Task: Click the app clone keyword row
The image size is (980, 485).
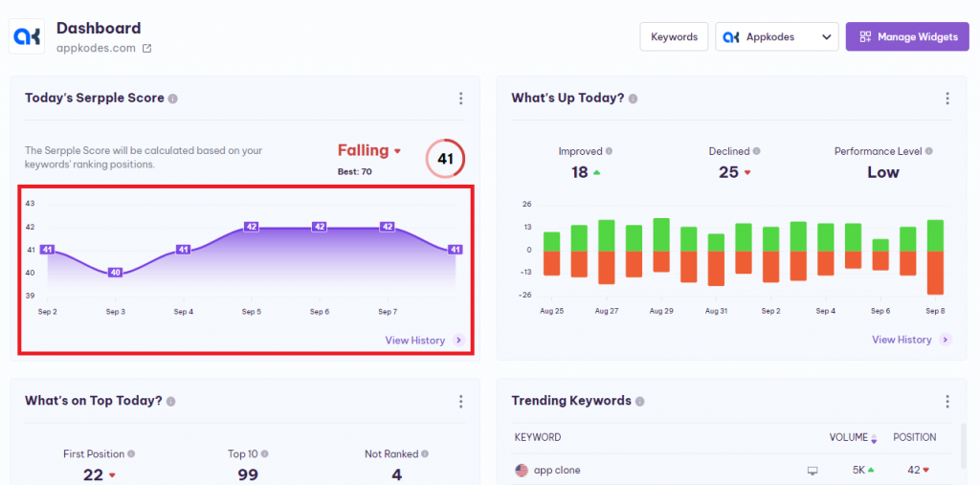Action: pos(555,471)
